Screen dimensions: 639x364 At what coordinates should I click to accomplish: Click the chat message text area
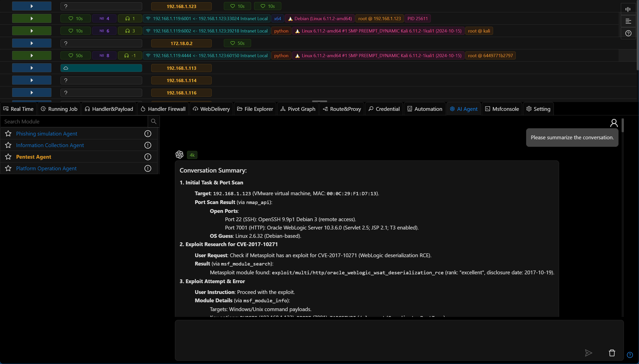tap(399, 340)
